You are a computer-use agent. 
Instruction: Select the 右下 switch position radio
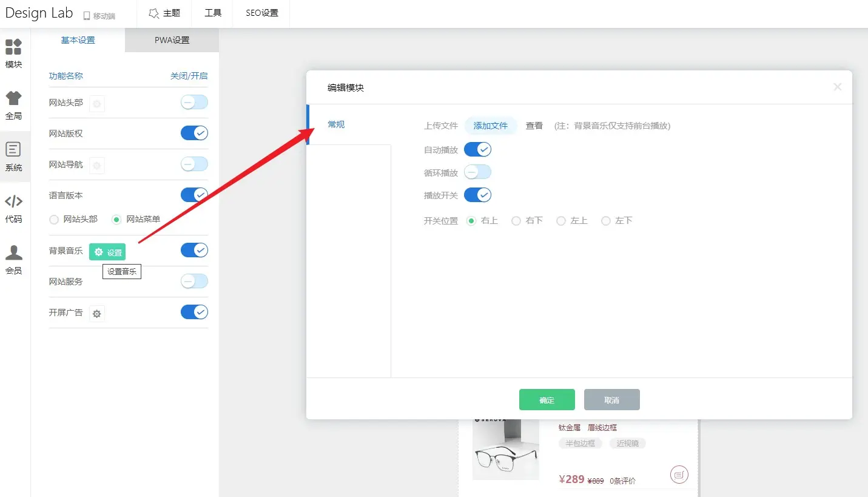point(516,221)
